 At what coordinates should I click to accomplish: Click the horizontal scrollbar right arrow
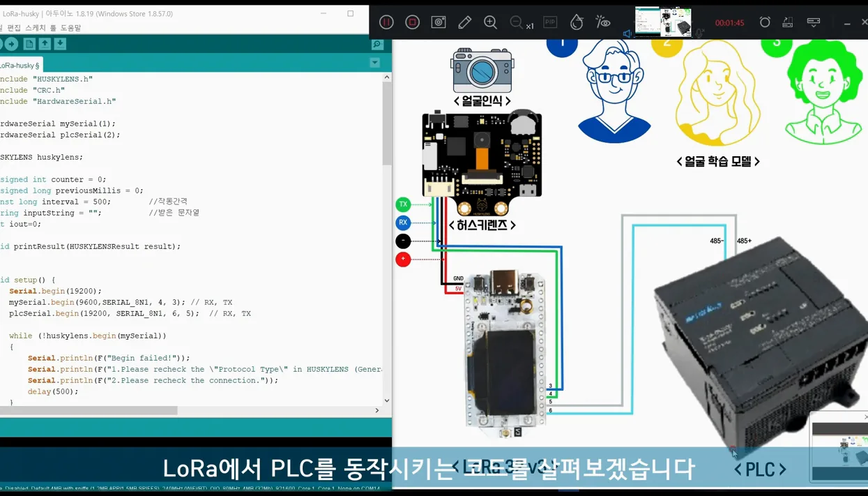click(x=377, y=411)
